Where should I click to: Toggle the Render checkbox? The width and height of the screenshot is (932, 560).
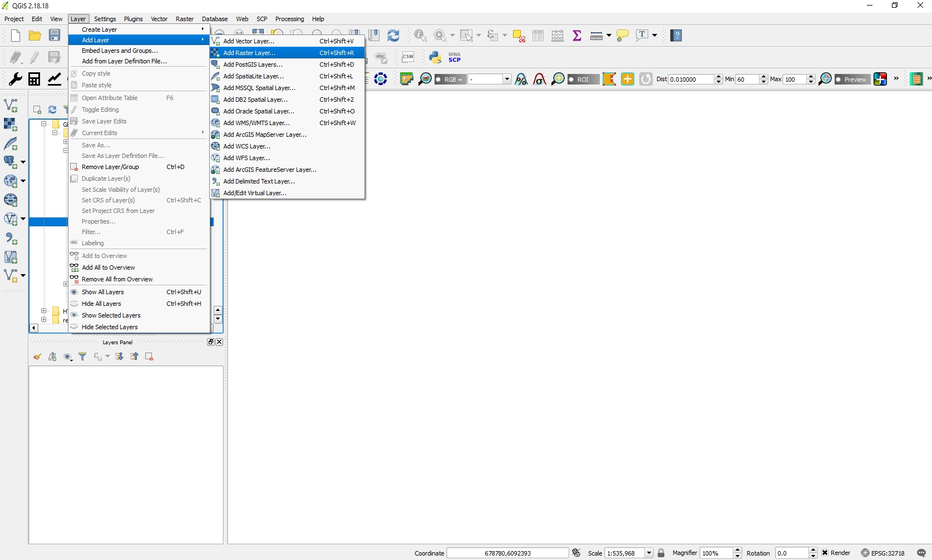(x=825, y=553)
